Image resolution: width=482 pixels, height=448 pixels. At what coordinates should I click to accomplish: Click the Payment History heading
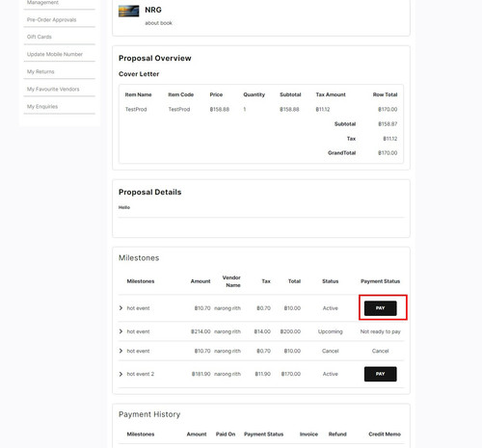click(149, 414)
